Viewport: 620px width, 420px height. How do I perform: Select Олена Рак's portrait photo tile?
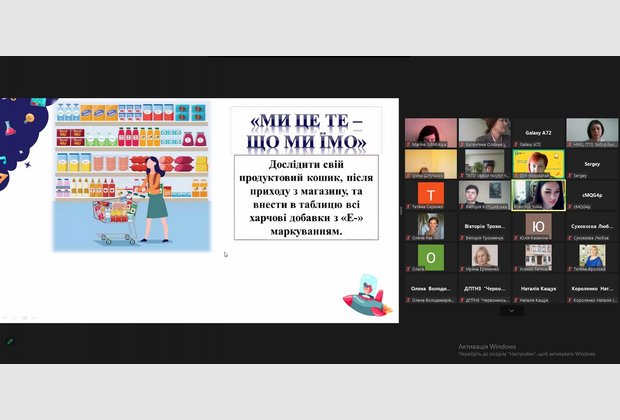431,226
